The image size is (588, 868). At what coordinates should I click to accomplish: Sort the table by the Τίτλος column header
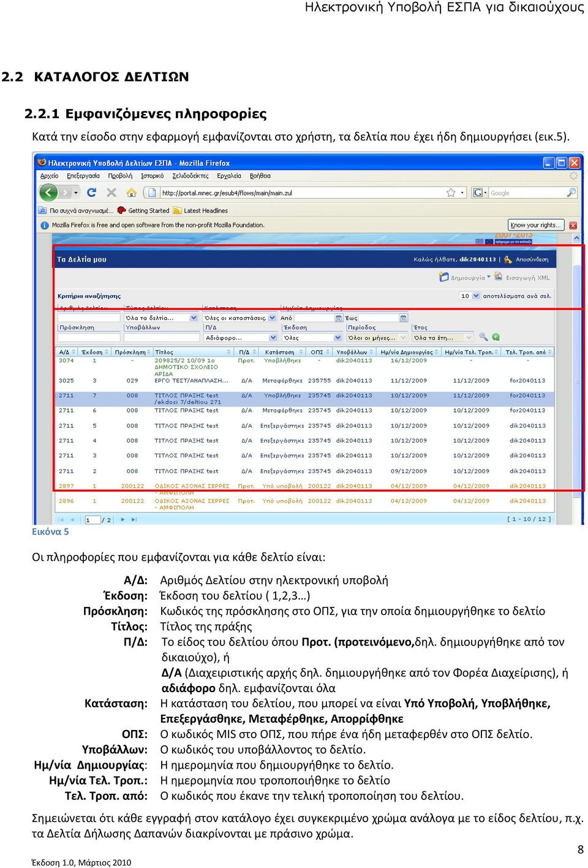(192, 352)
